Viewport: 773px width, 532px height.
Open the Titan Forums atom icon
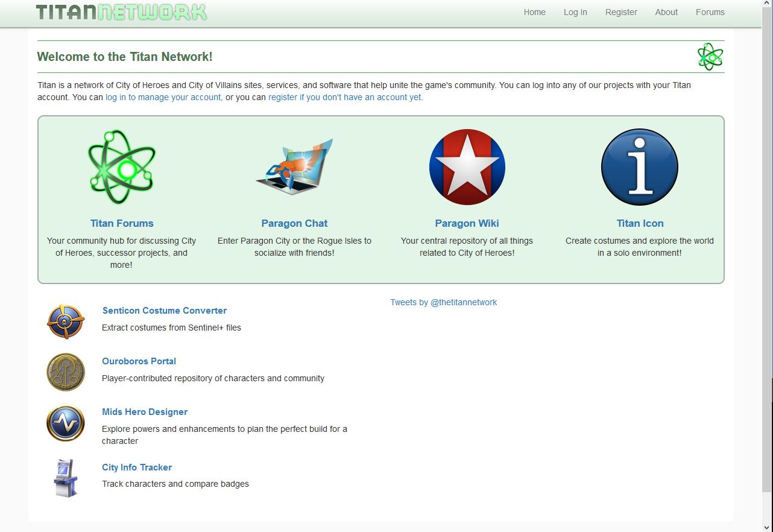click(x=122, y=167)
